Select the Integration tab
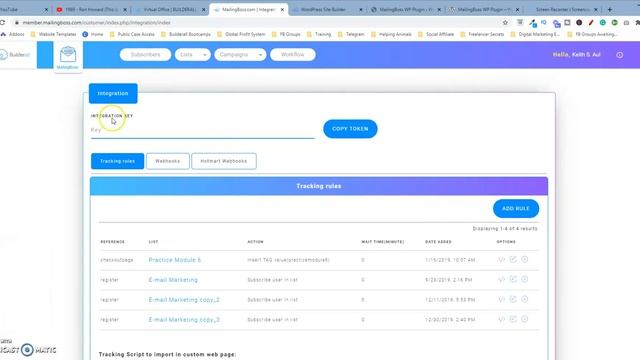The height and width of the screenshot is (360, 640). click(x=113, y=93)
